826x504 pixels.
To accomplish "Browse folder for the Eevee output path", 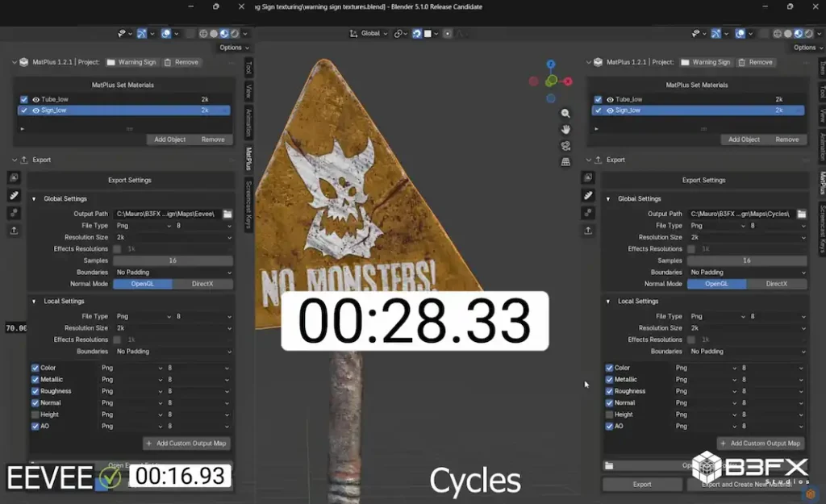I will pos(227,214).
